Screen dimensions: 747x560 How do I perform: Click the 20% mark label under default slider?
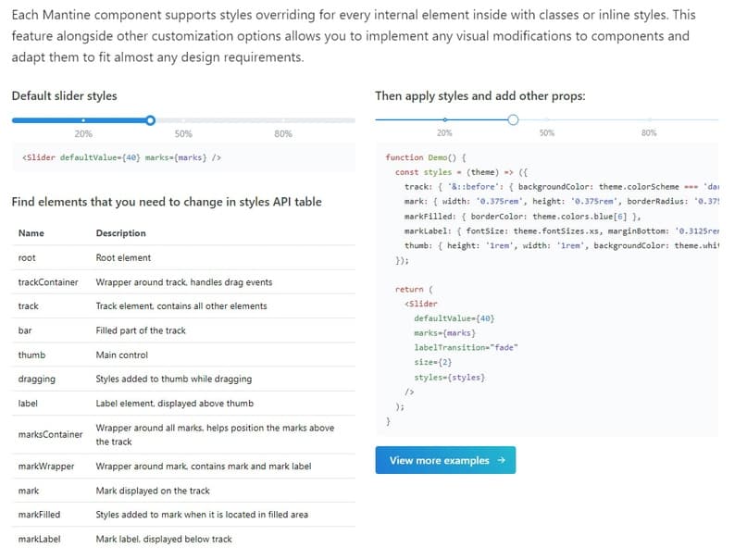pos(83,134)
